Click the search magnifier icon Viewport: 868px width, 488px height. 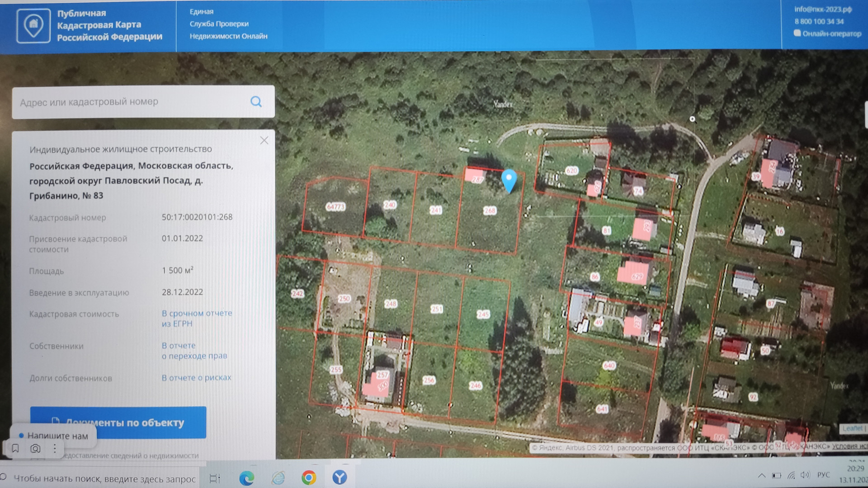(x=256, y=102)
